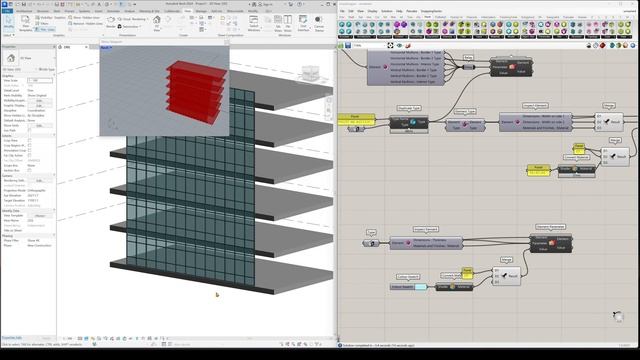640x360 pixels.
Task: Click Edit button for Graphic Display Options
Action: point(40,105)
